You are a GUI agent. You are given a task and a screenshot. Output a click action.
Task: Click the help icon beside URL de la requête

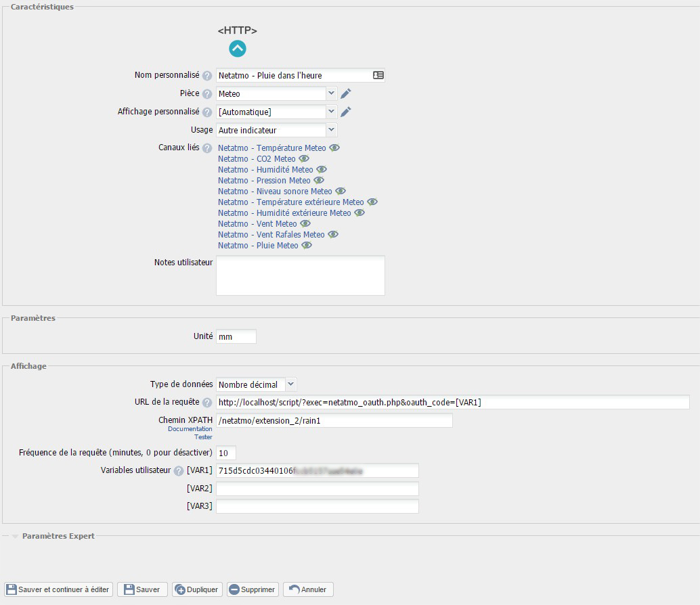pos(207,403)
